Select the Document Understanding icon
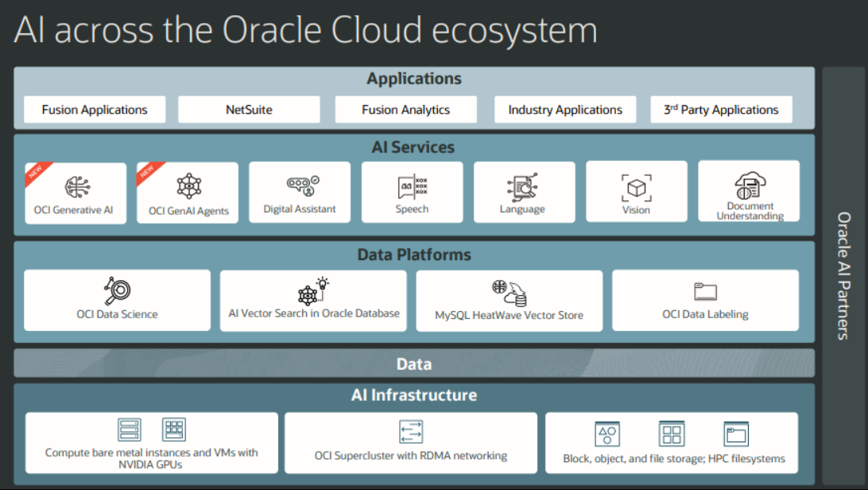The width and height of the screenshot is (868, 490). click(x=748, y=185)
